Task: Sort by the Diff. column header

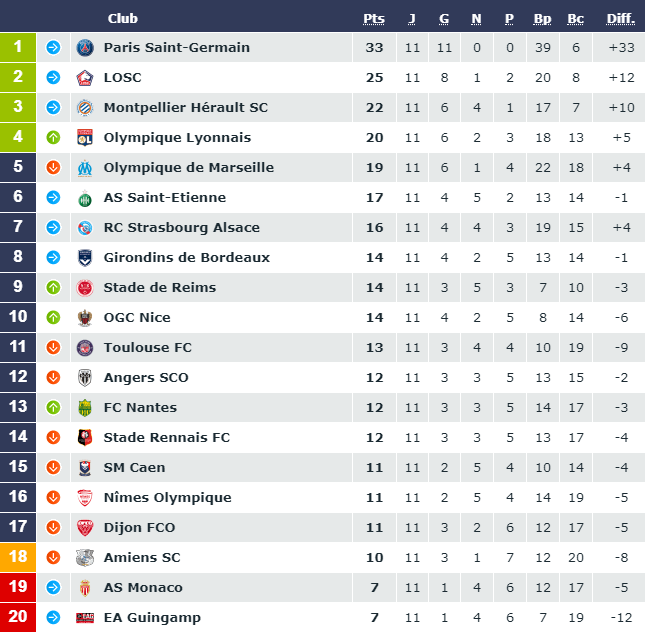Action: tap(621, 19)
